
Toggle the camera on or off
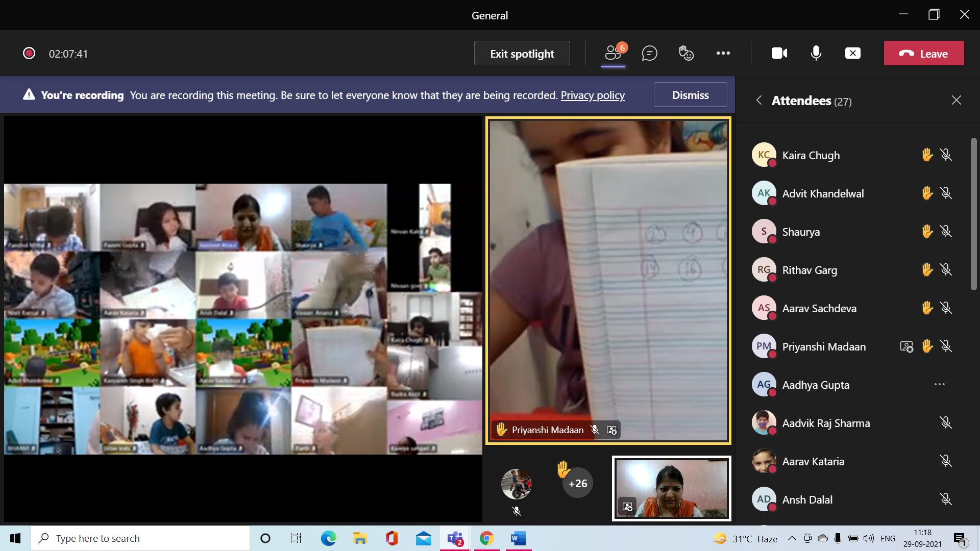click(779, 53)
